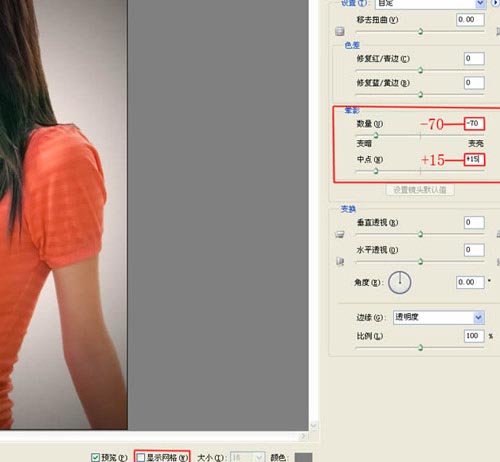
Task: Click the 颜色 grid color swatch
Action: point(303,457)
